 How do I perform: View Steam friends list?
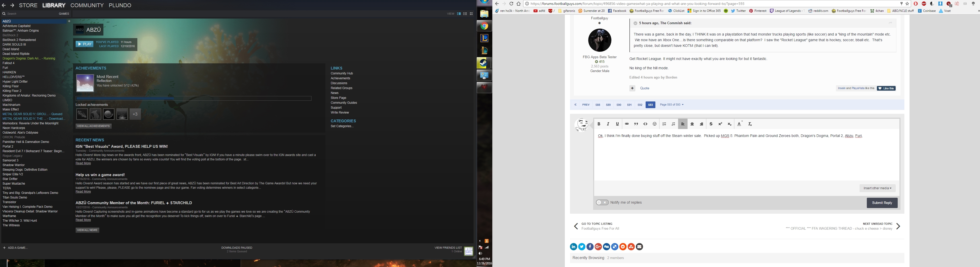(x=448, y=248)
